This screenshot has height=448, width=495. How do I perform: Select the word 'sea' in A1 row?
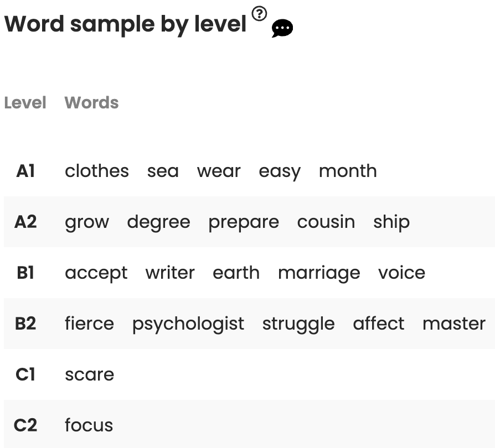[163, 171]
